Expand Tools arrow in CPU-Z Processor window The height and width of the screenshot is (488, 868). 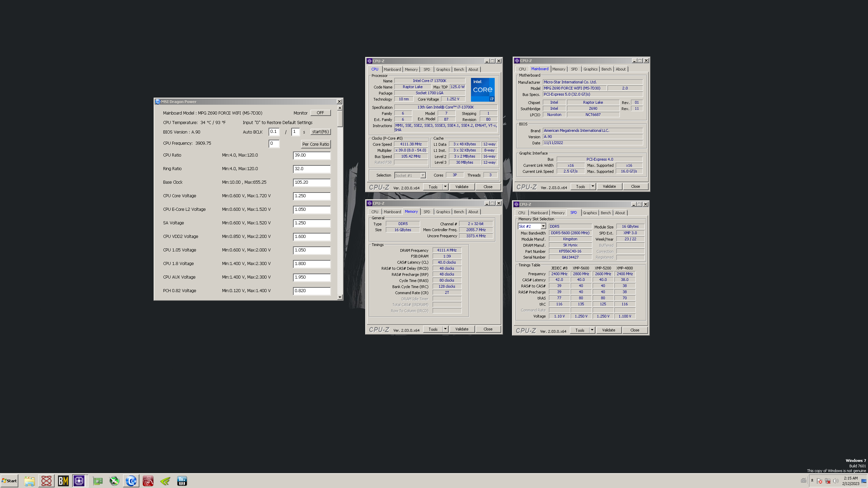(x=445, y=187)
